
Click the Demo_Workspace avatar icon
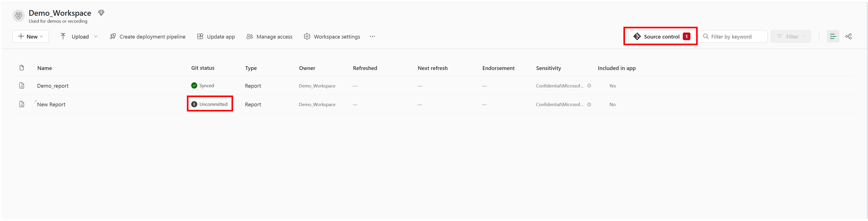click(x=18, y=16)
